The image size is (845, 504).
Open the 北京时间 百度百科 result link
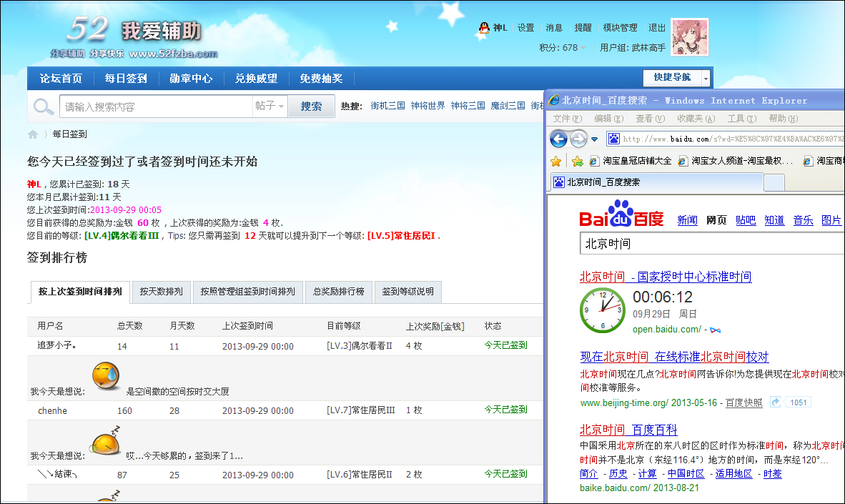[628, 430]
